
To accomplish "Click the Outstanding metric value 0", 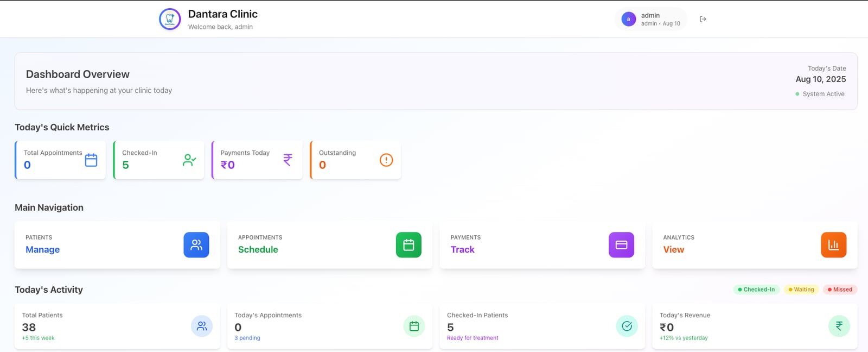I will (x=322, y=165).
